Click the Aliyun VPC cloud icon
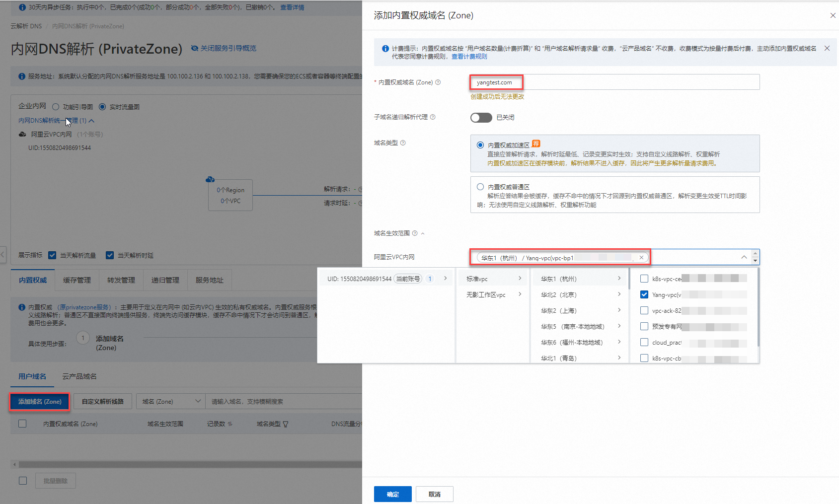Screen dimensions: 839x504 (22, 134)
